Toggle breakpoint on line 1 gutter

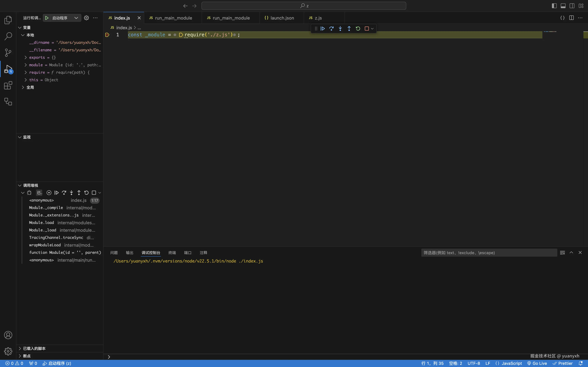107,35
